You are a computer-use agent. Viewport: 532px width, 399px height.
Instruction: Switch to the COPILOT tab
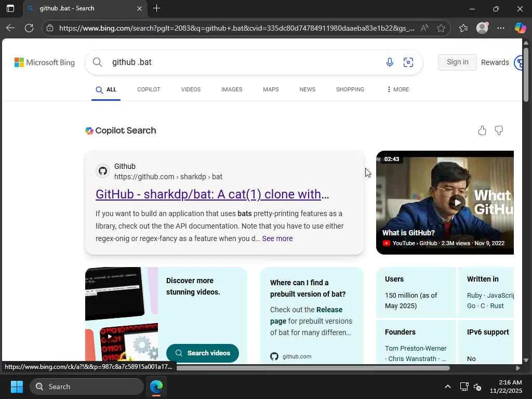pos(149,89)
